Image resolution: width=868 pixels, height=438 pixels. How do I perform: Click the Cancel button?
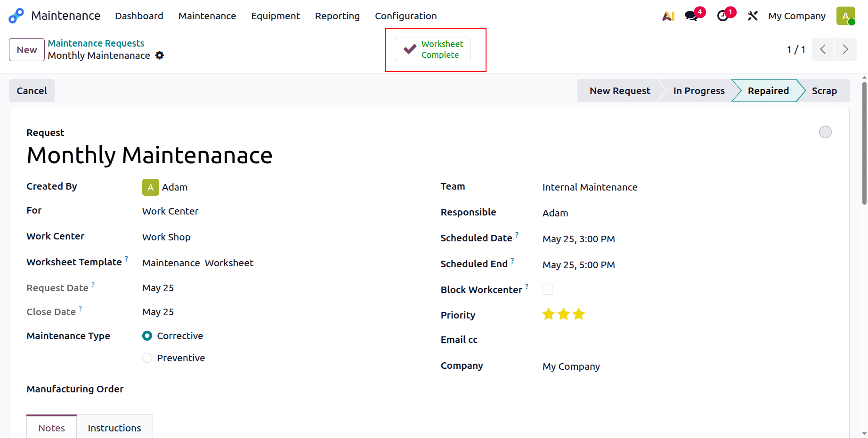pyautogui.click(x=32, y=91)
